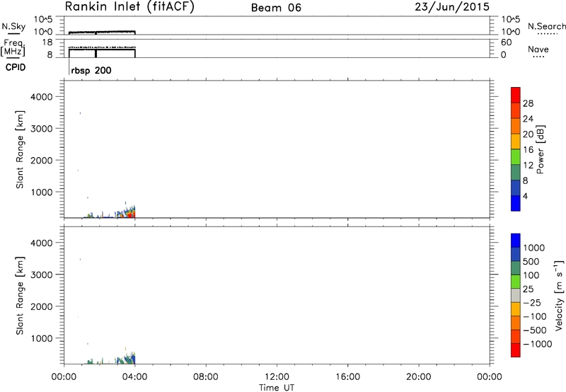This screenshot has width=566, height=392.
Task: Click the isolated echo near 3500 km in power panel
Action: click(80, 113)
